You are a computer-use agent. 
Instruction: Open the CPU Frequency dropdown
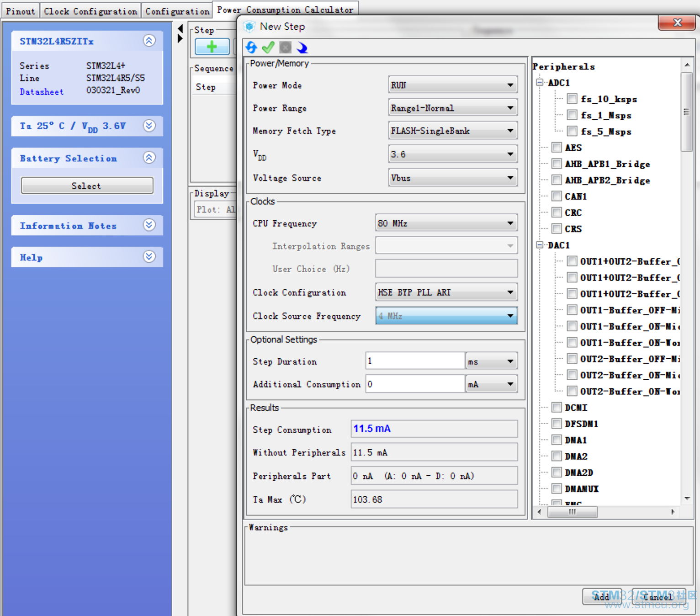(446, 223)
